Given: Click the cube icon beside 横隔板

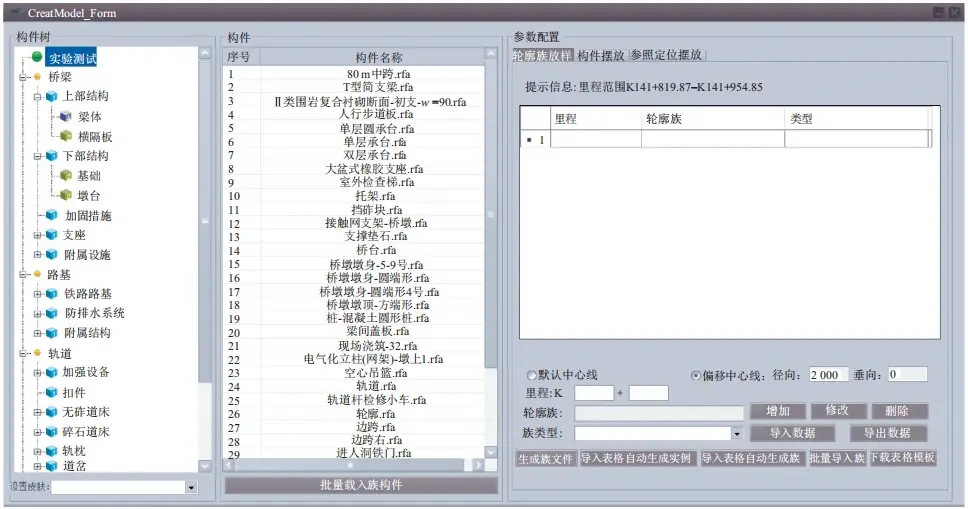Looking at the screenshot, I should [x=67, y=137].
